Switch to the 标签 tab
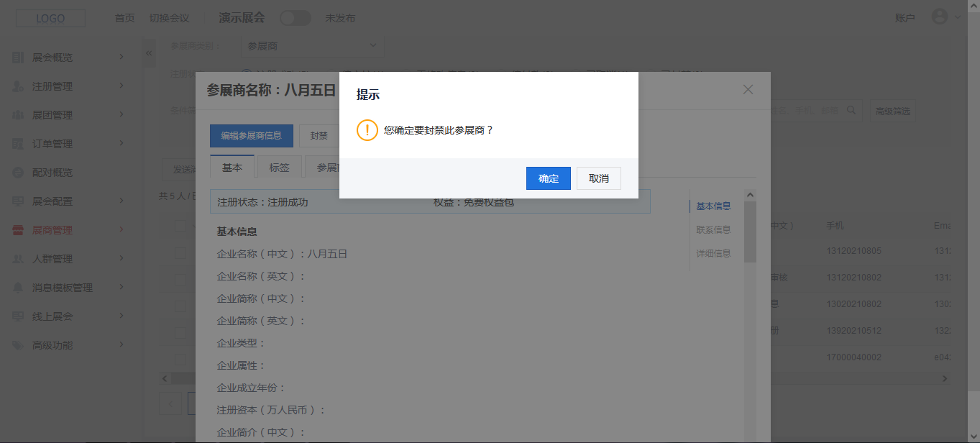The image size is (980, 443). coord(279,168)
